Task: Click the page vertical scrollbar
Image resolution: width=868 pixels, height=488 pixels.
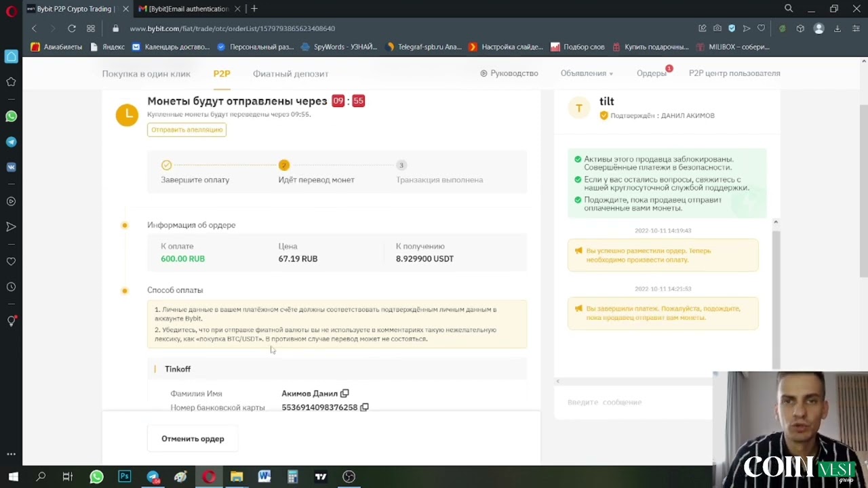Action: (x=863, y=191)
